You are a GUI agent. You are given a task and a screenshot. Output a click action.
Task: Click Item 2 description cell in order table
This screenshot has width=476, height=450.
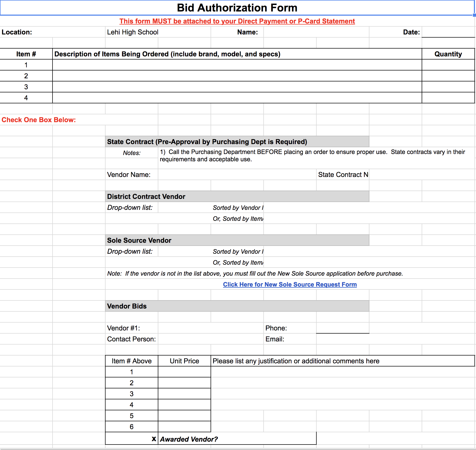tap(237, 76)
